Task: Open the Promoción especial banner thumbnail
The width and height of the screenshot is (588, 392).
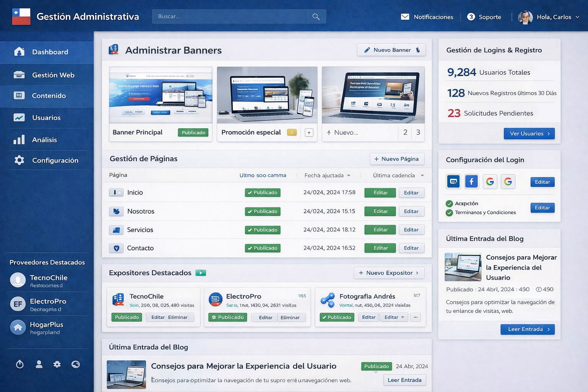Action: pyautogui.click(x=267, y=95)
